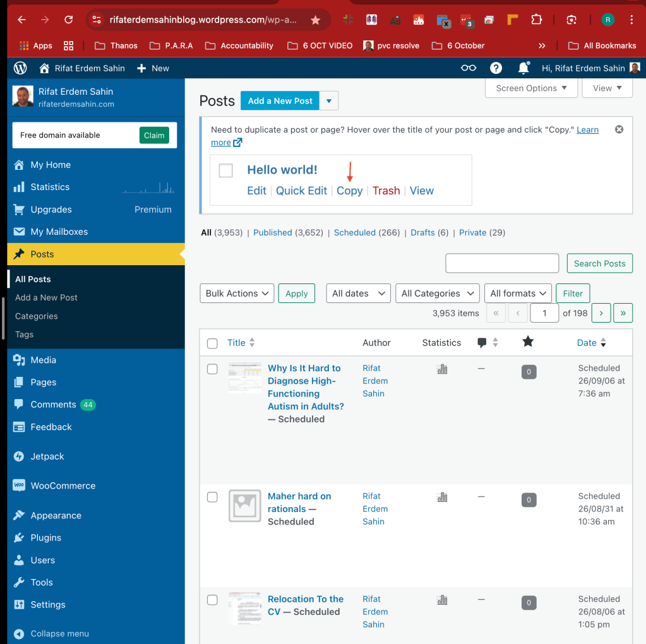
Task: Go back with the browser back arrow
Action: [x=22, y=20]
